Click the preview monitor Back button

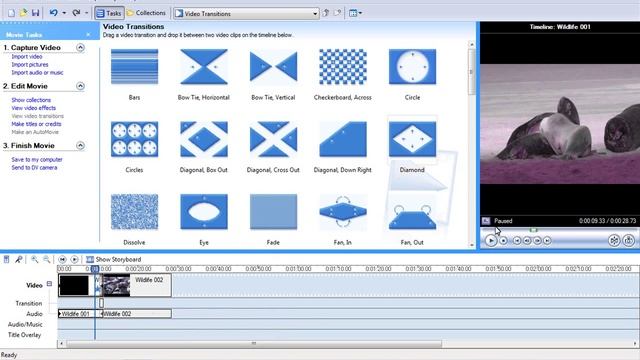pyautogui.click(x=517, y=241)
